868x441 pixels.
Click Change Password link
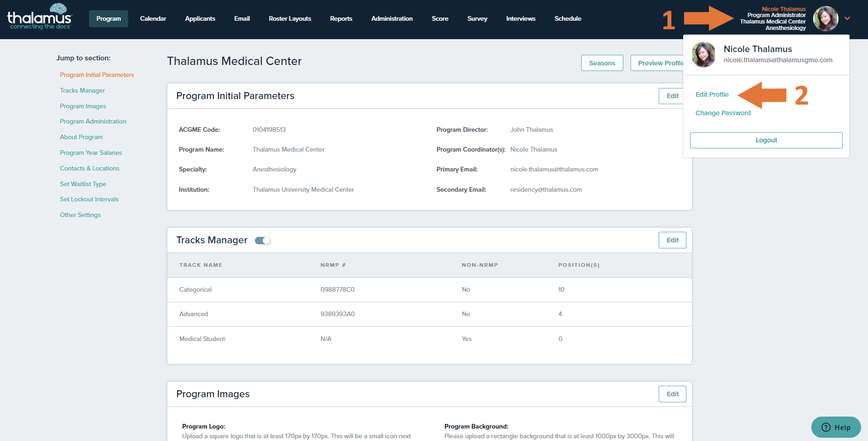tap(723, 113)
